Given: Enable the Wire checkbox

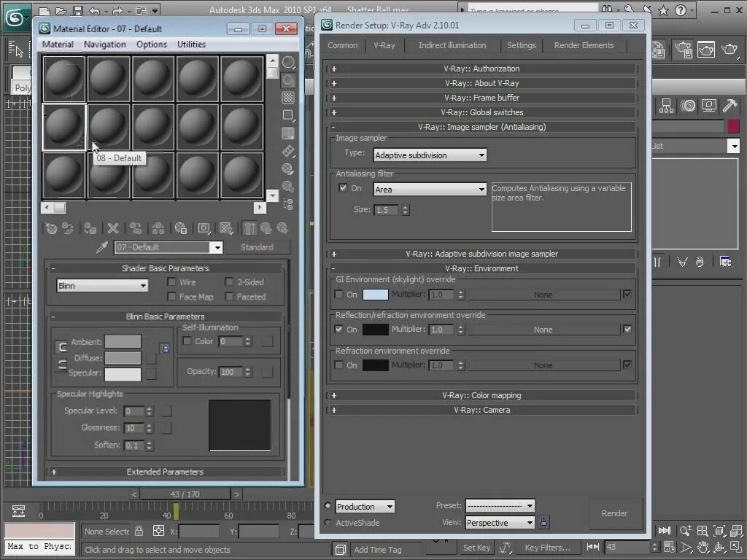Looking at the screenshot, I should [x=171, y=282].
